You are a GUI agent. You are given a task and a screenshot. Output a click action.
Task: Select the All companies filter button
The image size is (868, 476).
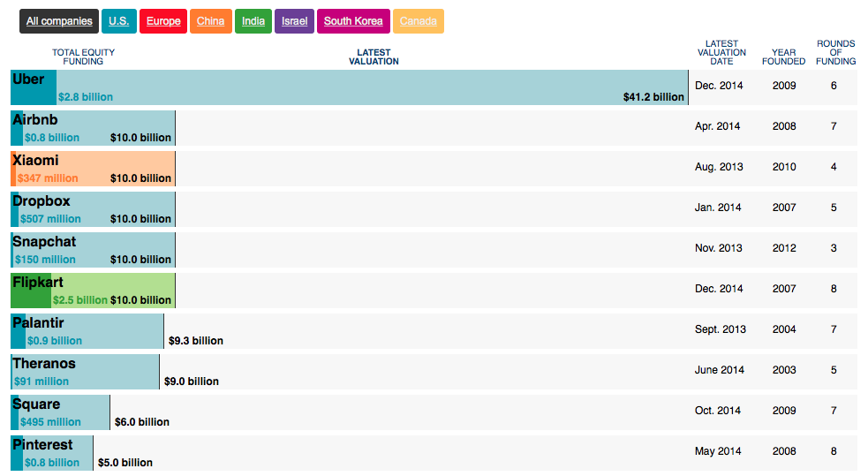click(x=59, y=21)
